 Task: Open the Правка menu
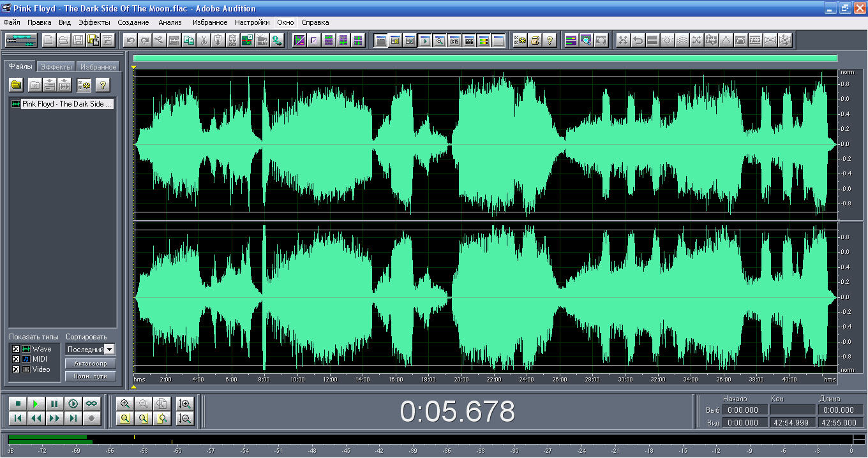coord(40,22)
